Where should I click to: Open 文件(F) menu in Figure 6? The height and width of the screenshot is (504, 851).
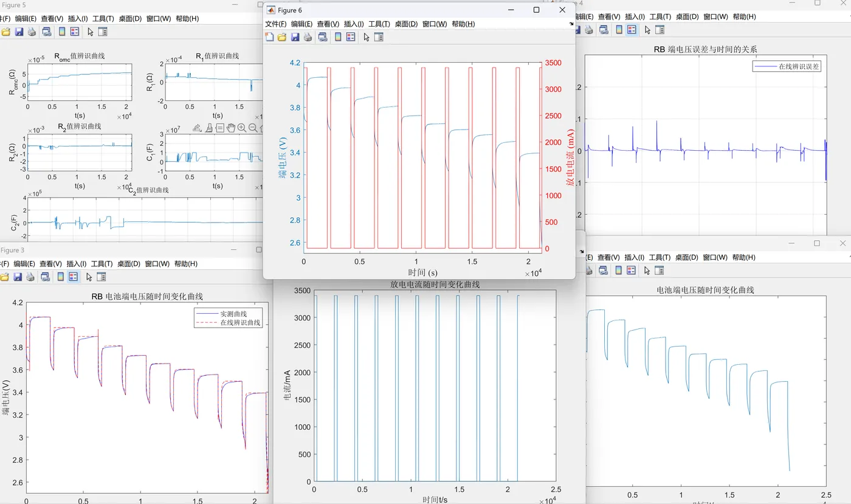(x=275, y=24)
